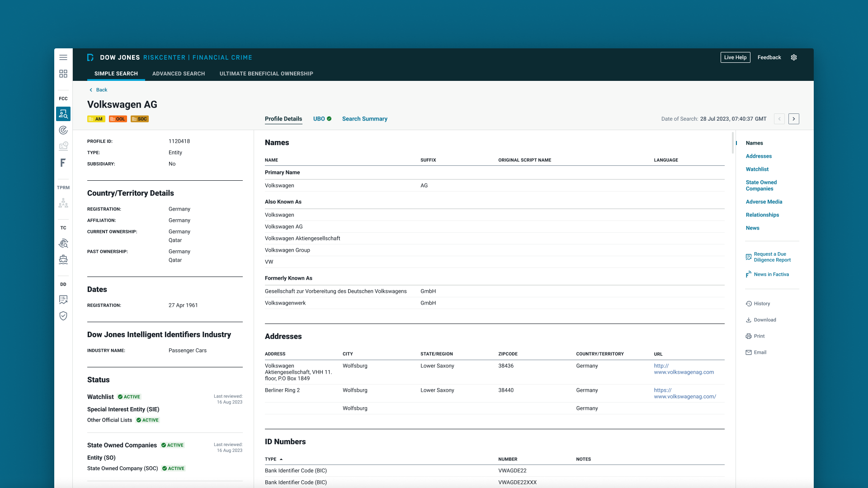
Task: Click the News in Factiva icon
Action: coord(749,274)
